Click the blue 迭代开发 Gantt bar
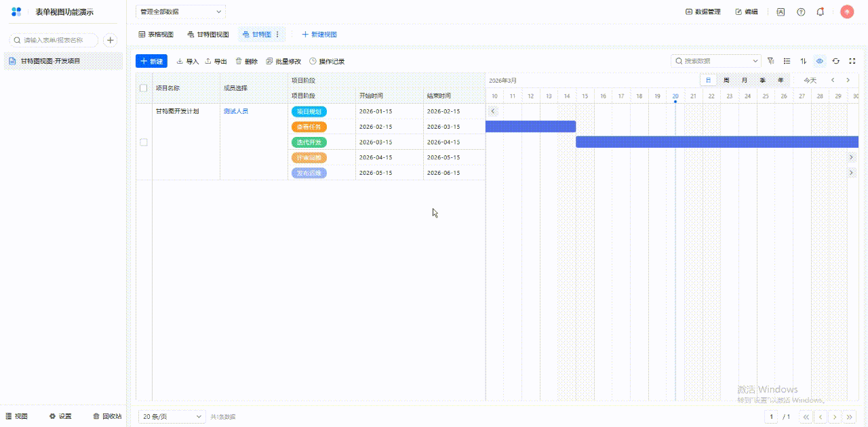 pyautogui.click(x=717, y=142)
